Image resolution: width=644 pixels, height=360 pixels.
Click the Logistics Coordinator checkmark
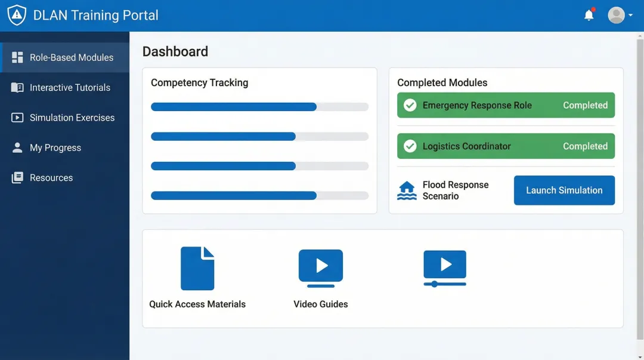click(x=410, y=146)
